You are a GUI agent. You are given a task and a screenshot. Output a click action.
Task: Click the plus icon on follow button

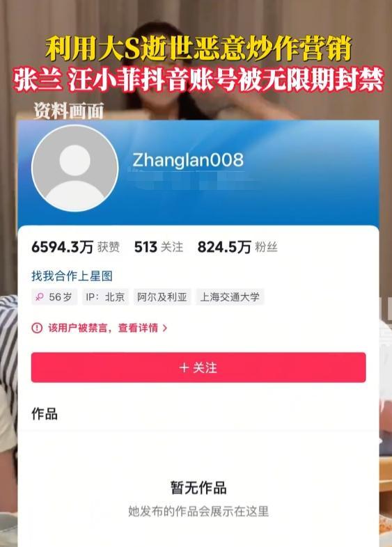point(184,367)
